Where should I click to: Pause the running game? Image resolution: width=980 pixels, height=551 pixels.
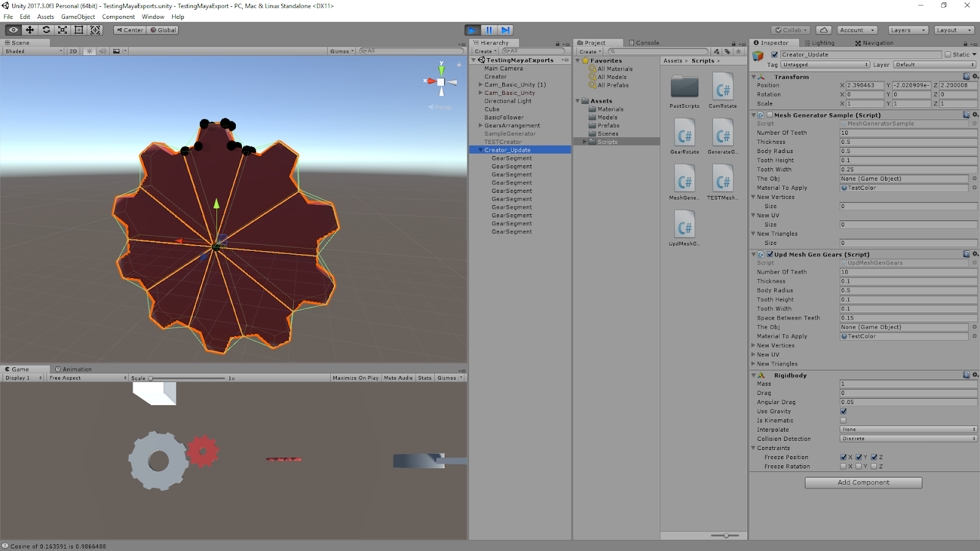coord(489,30)
